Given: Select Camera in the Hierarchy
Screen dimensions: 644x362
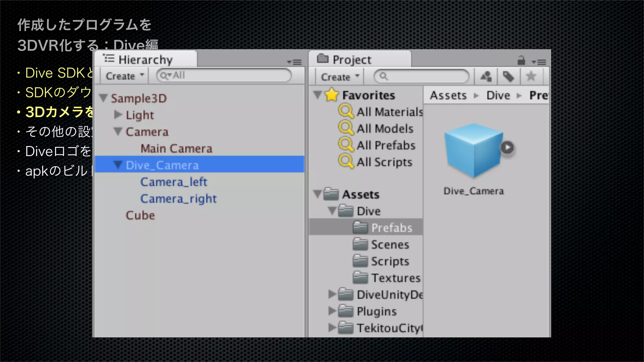Looking at the screenshot, I should (x=147, y=132).
